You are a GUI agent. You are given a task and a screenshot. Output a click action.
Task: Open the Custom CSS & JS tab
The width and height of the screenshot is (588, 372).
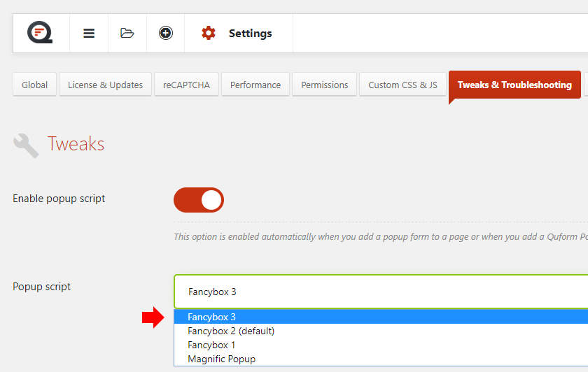[402, 85]
